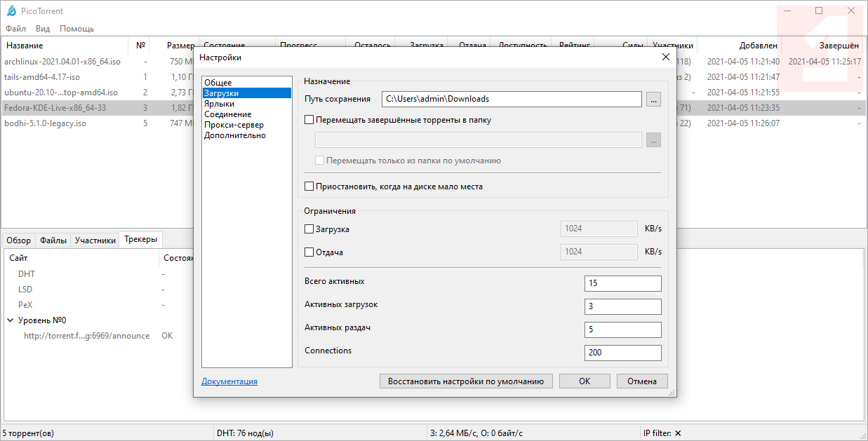The image size is (868, 441).
Task: Select Загрузки in settings category list
Action: click(246, 93)
